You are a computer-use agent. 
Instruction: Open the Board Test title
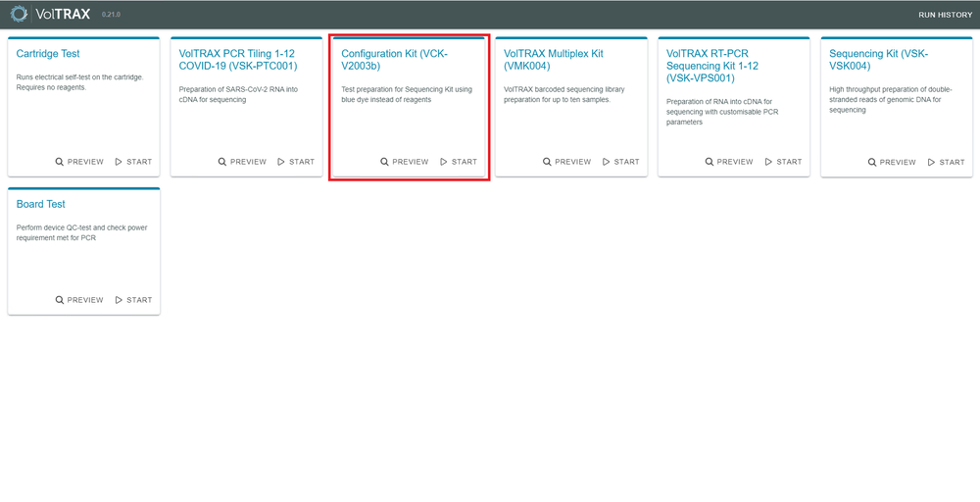(x=40, y=204)
